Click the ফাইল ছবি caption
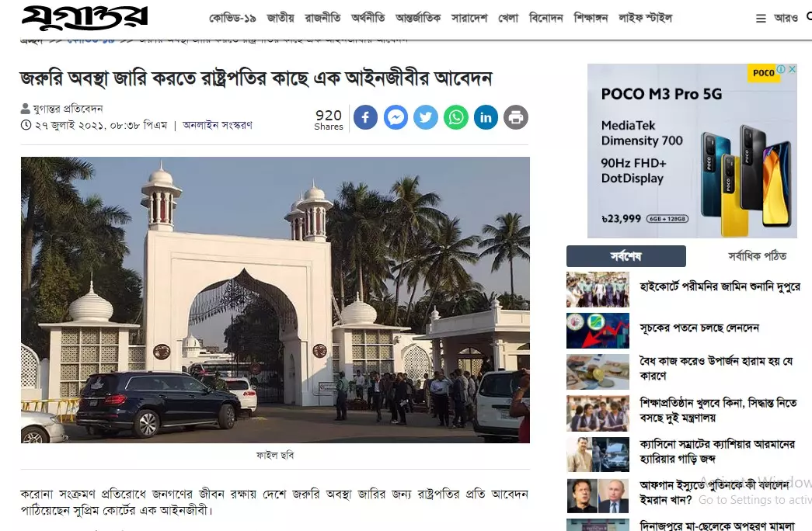Viewport: 812px width, 531px height. point(275,456)
